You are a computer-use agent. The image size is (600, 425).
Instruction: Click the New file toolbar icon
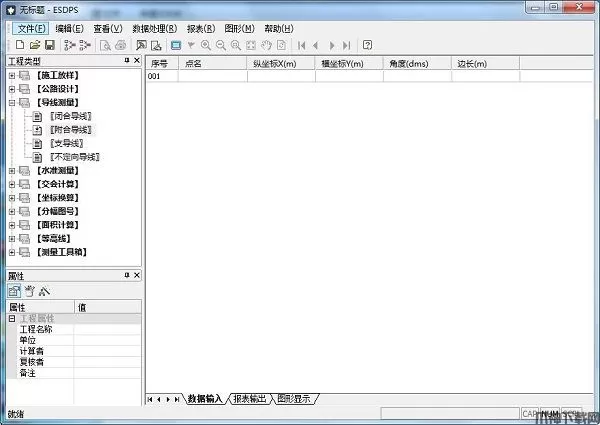[20, 45]
